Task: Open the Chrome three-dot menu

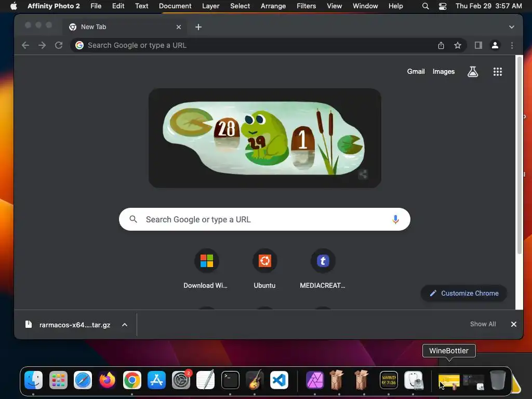Action: tap(512, 45)
